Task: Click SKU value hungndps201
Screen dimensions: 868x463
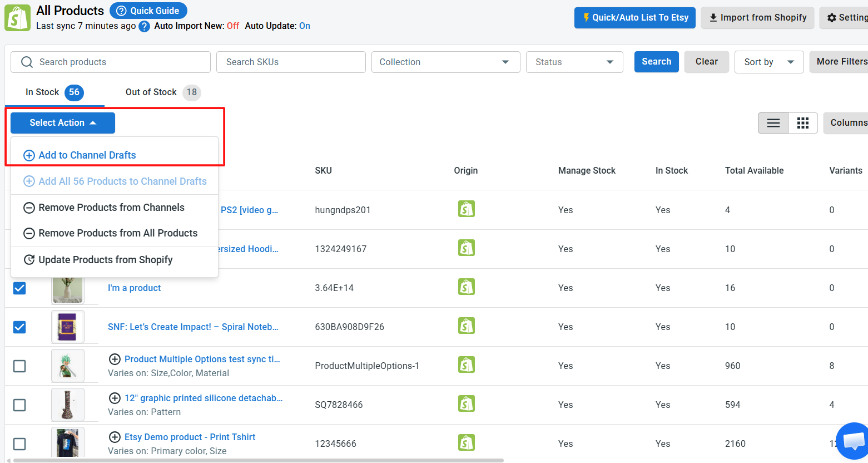Action: [x=343, y=210]
